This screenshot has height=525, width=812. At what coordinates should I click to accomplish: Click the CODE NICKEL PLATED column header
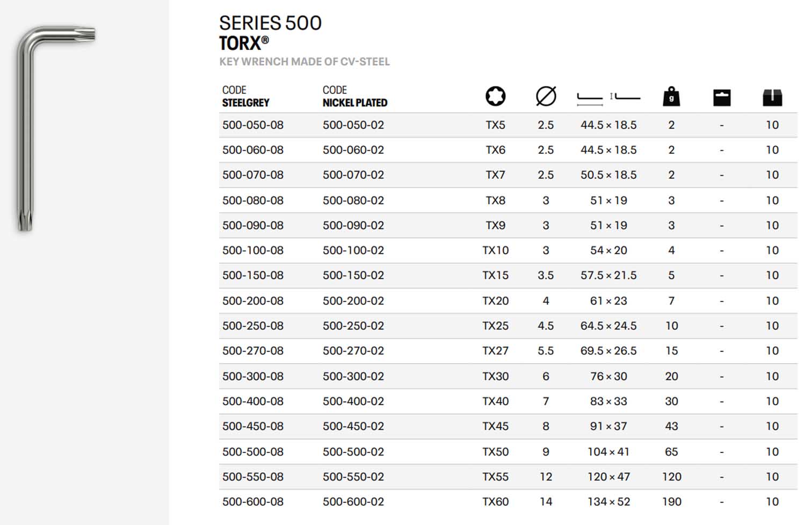click(354, 97)
